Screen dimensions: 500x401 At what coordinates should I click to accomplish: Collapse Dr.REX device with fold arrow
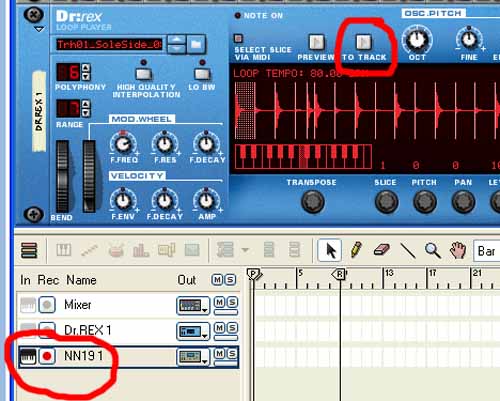coord(39,29)
